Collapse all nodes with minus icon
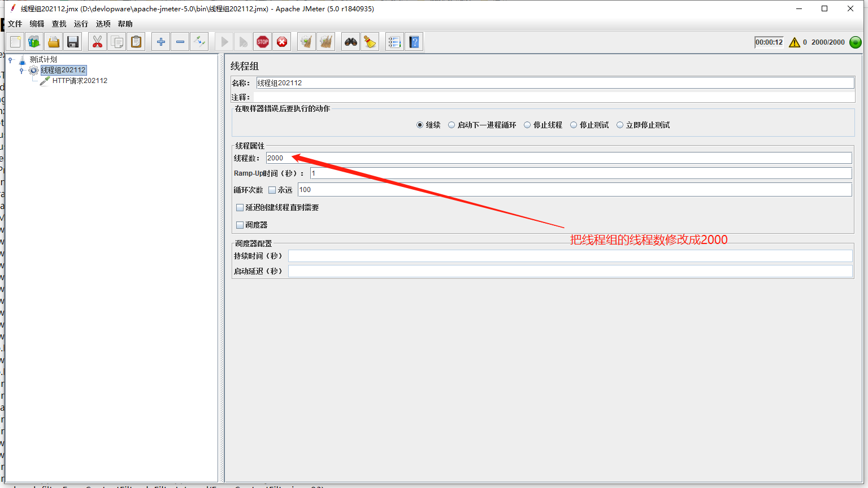868x488 pixels. pyautogui.click(x=180, y=42)
